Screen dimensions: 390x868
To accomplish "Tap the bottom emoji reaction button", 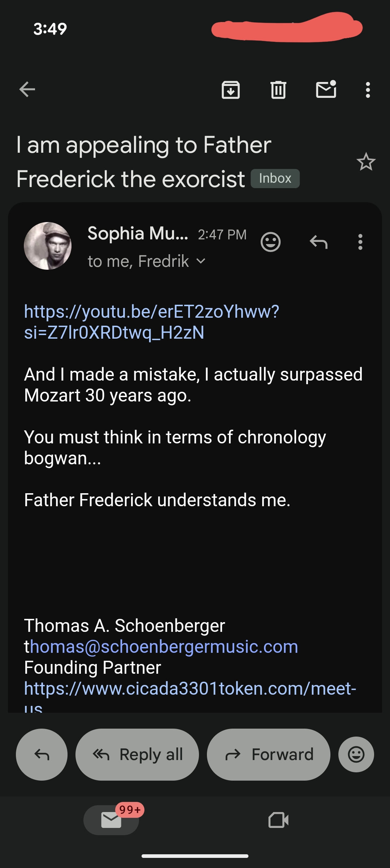I will coord(356,754).
